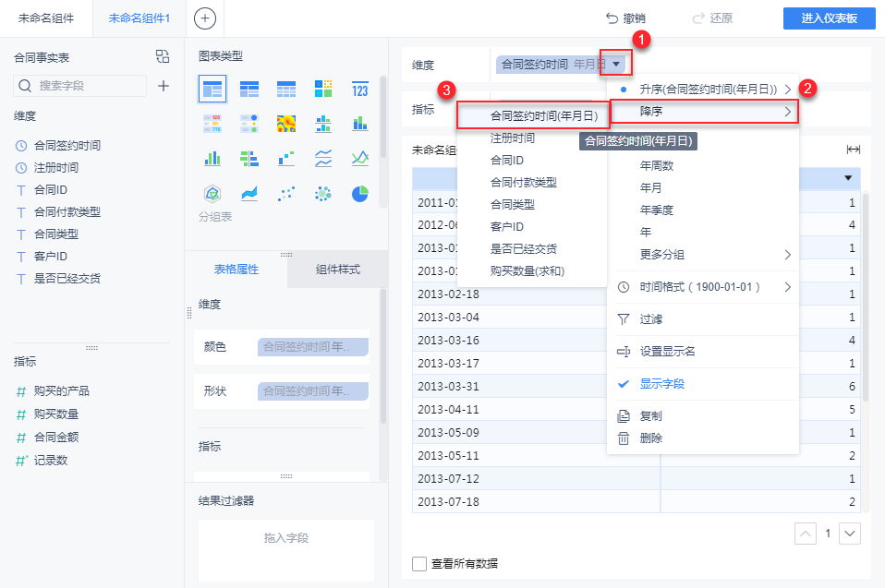Screen dimensions: 885x588
Task: Select the 记录数 metric field
Action: pyautogui.click(x=50, y=461)
